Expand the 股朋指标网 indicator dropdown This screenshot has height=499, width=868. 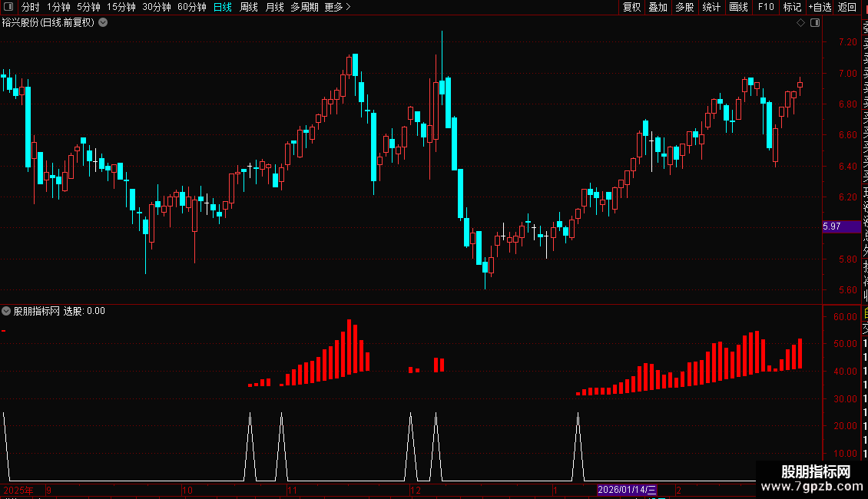coord(6,311)
